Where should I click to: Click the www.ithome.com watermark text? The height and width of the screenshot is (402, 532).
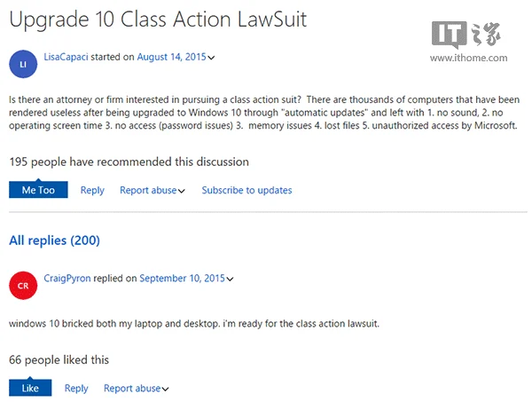[468, 59]
